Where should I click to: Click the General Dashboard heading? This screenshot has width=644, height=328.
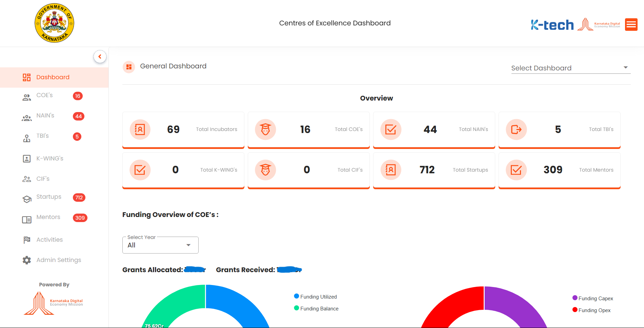pos(173,66)
